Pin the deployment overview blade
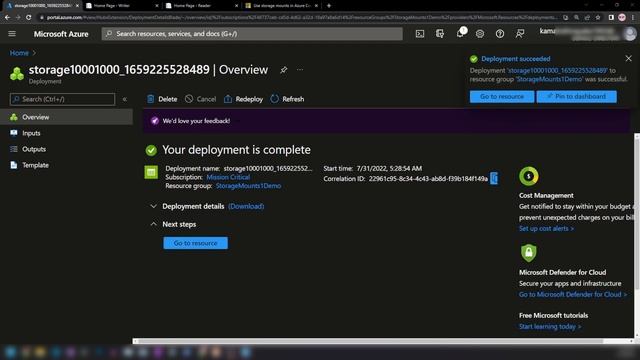This screenshot has width=640, height=360. [x=283, y=70]
